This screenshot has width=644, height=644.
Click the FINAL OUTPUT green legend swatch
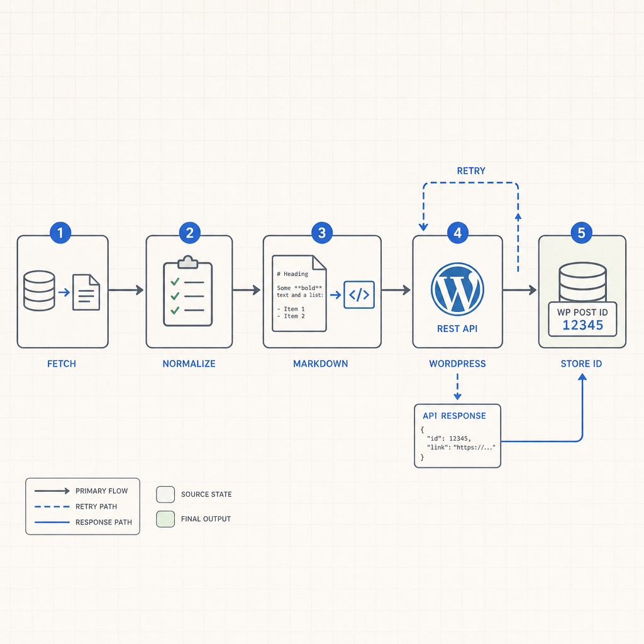(165, 519)
